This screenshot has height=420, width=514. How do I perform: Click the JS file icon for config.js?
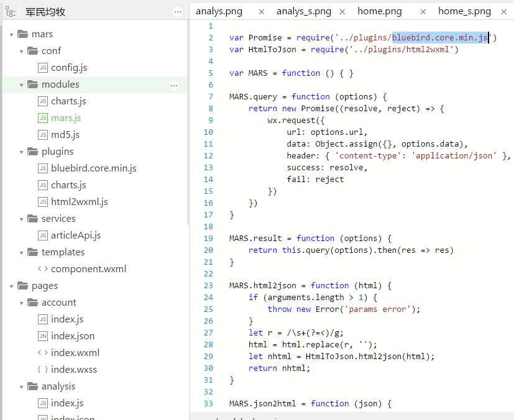[42, 68]
